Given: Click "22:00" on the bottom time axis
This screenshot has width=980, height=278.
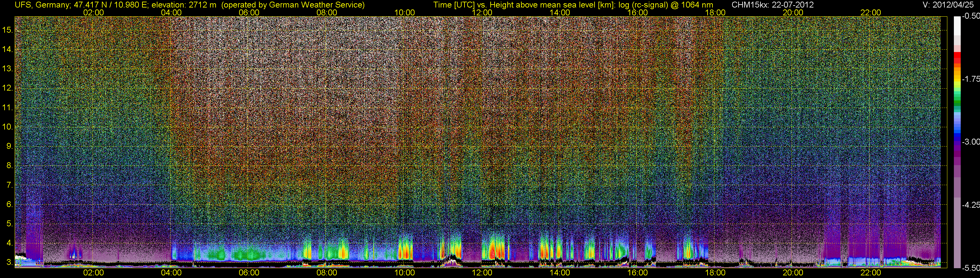Looking at the screenshot, I should (x=871, y=273).
